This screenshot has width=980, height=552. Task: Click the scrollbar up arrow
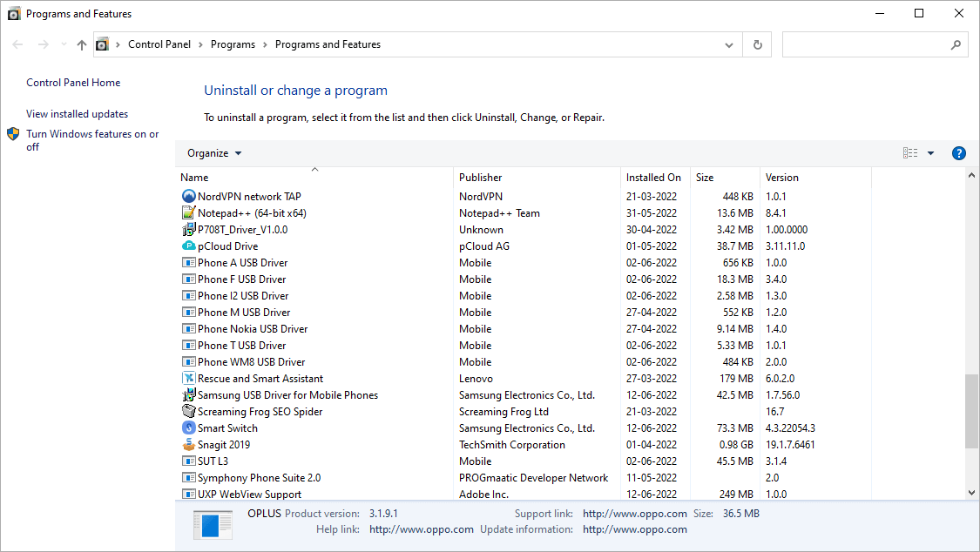point(971,176)
